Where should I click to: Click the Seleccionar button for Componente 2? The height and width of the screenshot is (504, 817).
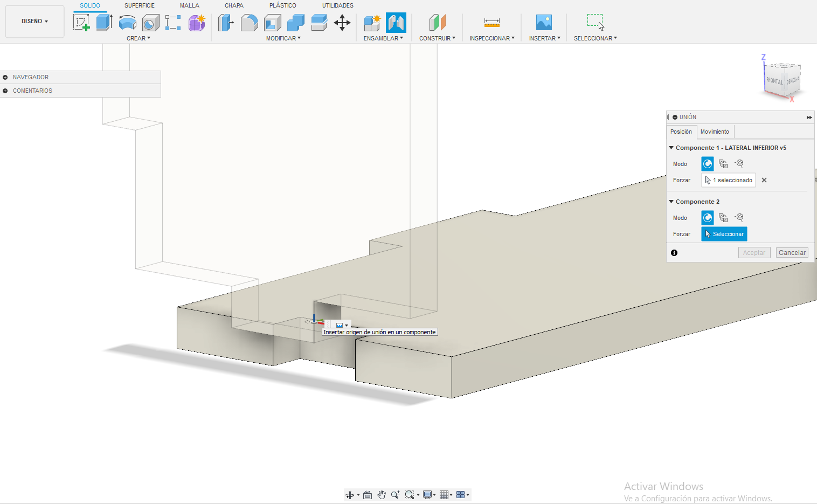pos(724,234)
